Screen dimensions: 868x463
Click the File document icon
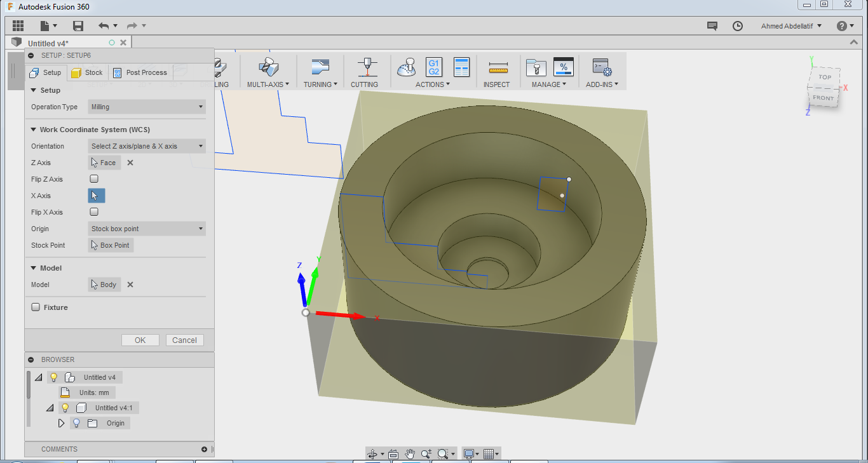point(44,26)
